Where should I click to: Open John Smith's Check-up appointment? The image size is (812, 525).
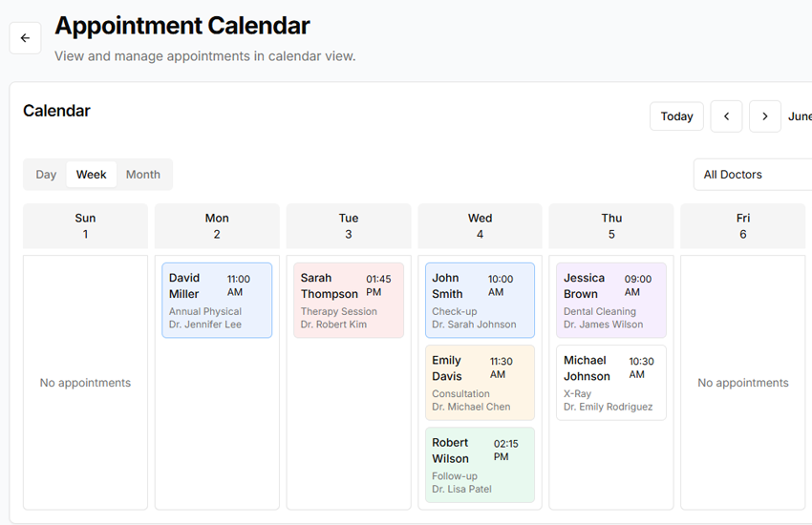[480, 301]
